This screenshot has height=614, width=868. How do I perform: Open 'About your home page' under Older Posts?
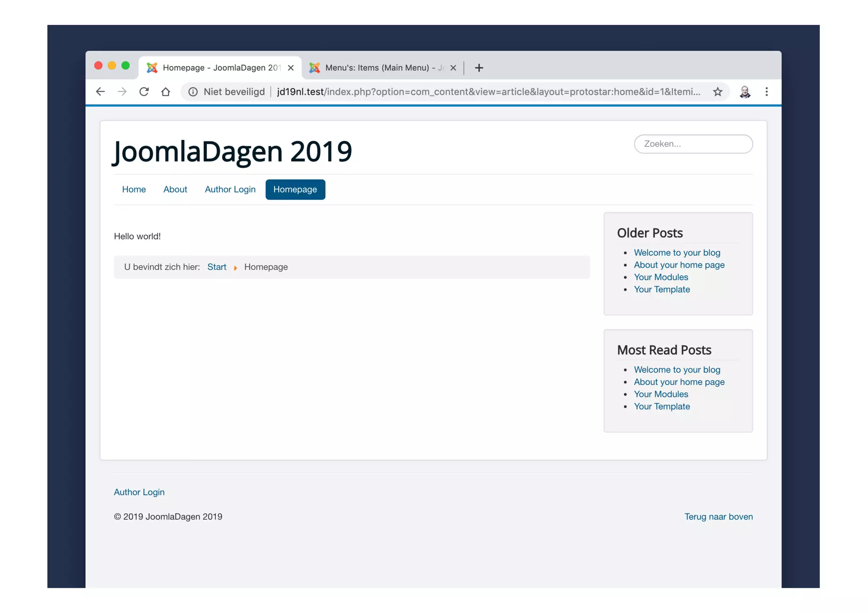(x=679, y=265)
